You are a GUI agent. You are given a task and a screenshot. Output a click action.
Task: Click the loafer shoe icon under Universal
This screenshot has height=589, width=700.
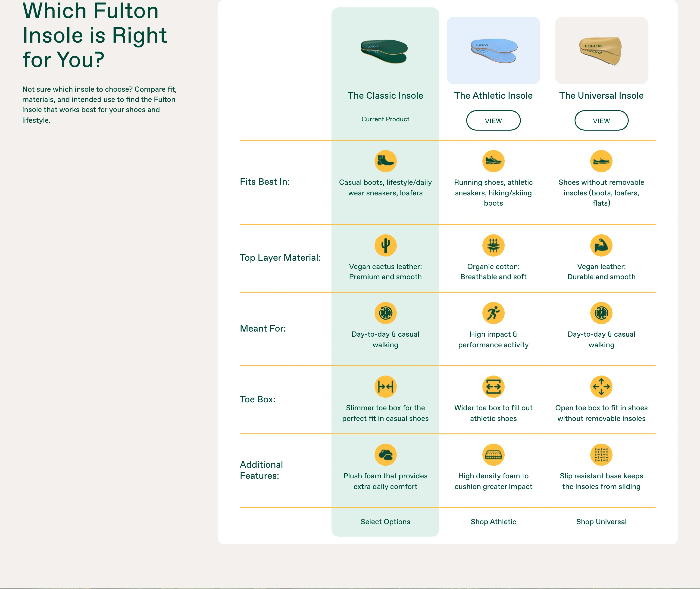point(601,161)
